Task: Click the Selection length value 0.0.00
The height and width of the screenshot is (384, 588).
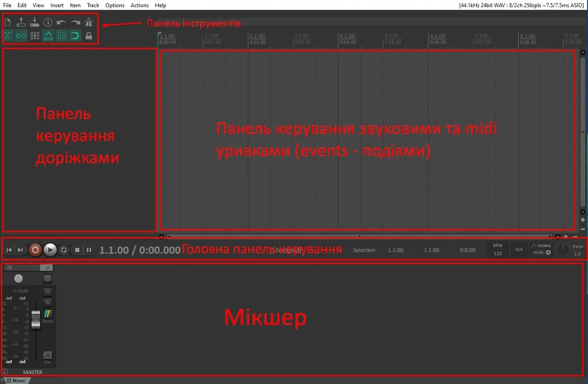Action: coord(467,250)
